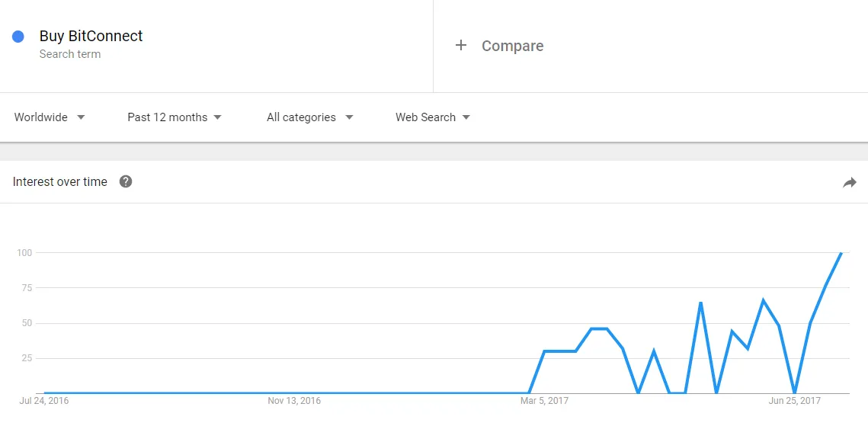This screenshot has height=426, width=868.
Task: Open the Web Search type dropdown
Action: [433, 117]
